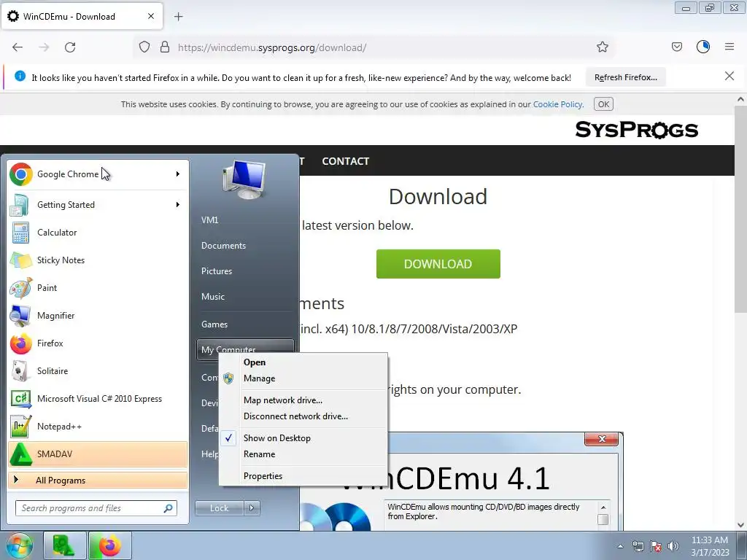Open SMADAV taskbar icon

(x=64, y=545)
